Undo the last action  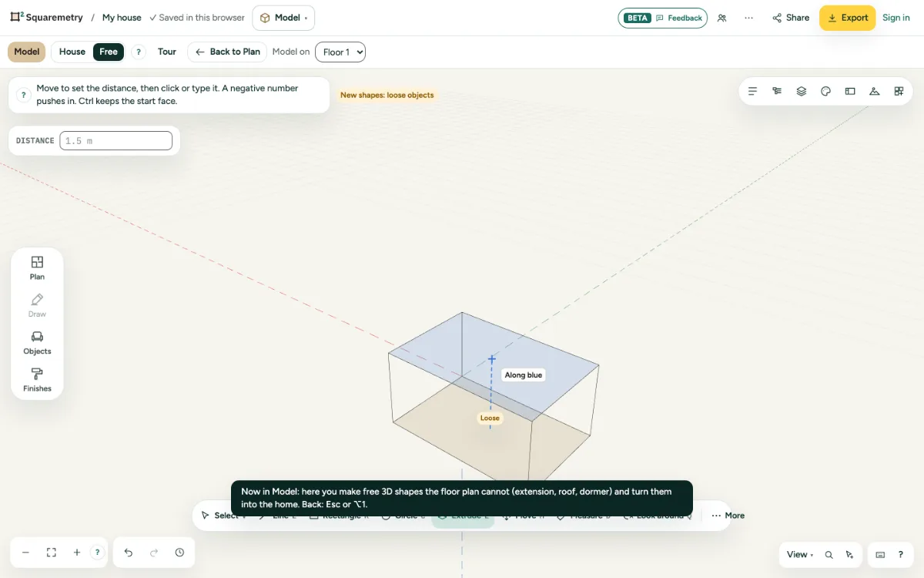129,553
